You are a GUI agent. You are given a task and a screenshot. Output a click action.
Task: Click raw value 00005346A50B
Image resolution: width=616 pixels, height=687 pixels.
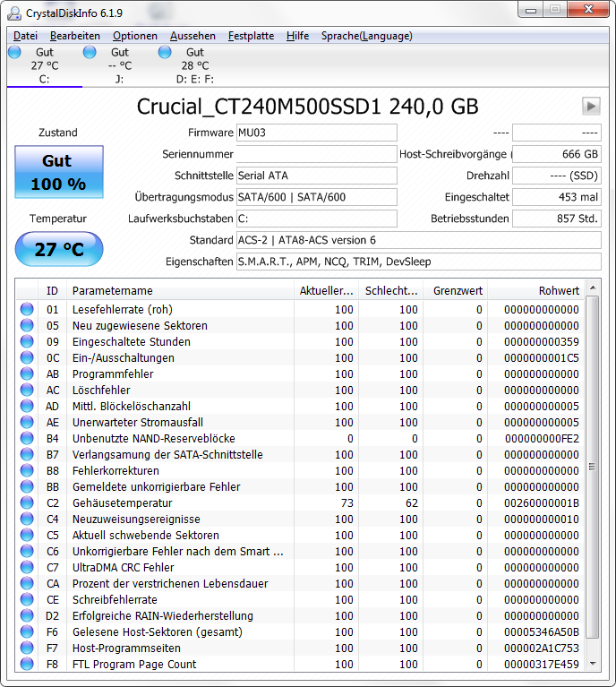[542, 632]
